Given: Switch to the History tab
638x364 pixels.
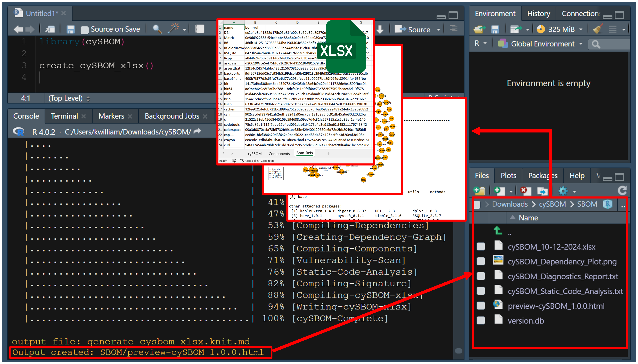Looking at the screenshot, I should [539, 14].
